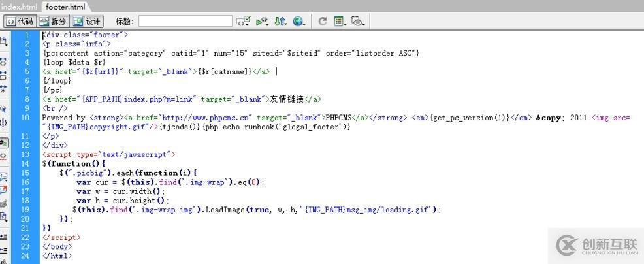Screen dimensions: 644x264
Task: Click the <script type="text/javascript"> line
Action: pos(109,155)
